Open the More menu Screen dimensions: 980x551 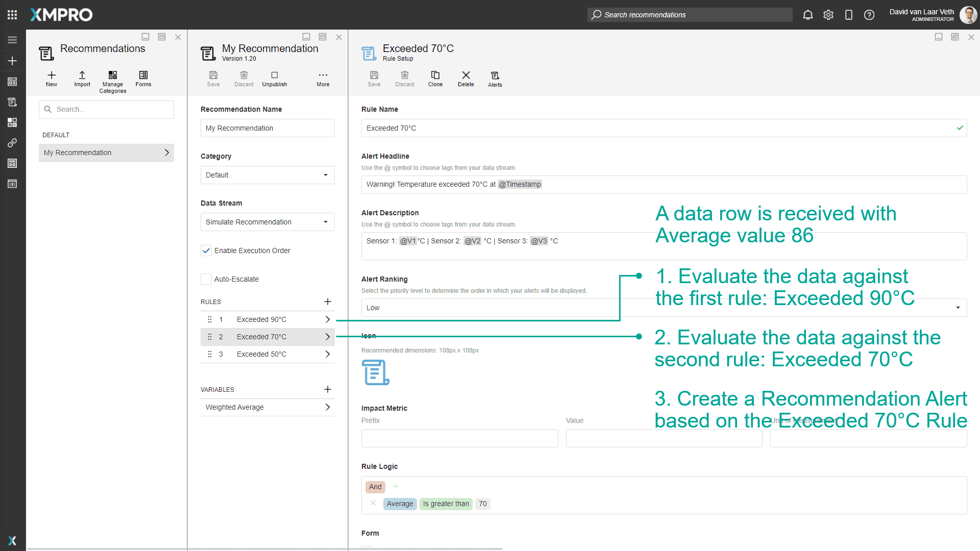[x=323, y=79]
